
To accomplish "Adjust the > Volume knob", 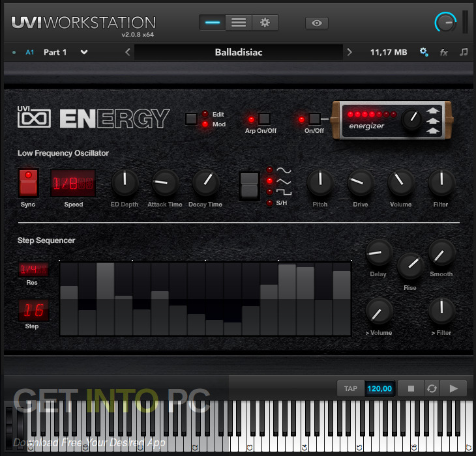I will click(379, 311).
